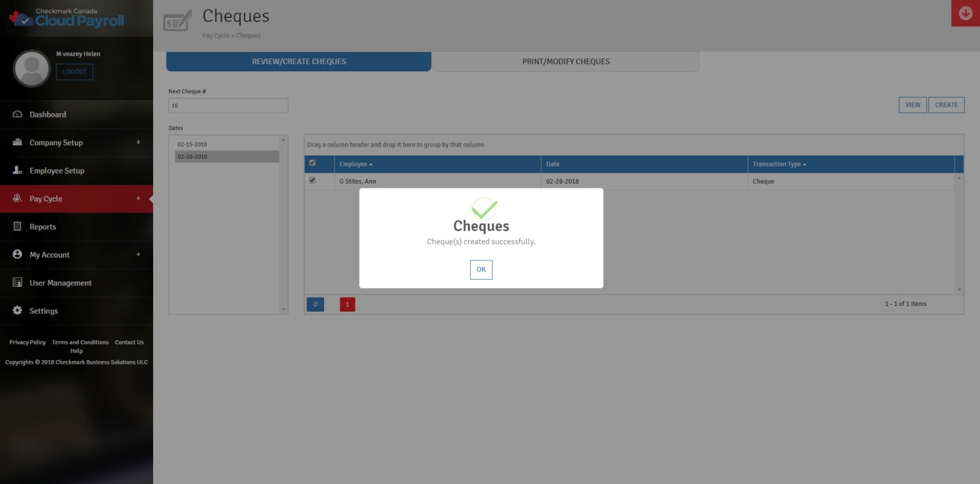Click the My Account user icon
This screenshot has width=980, height=484.
pyautogui.click(x=17, y=255)
